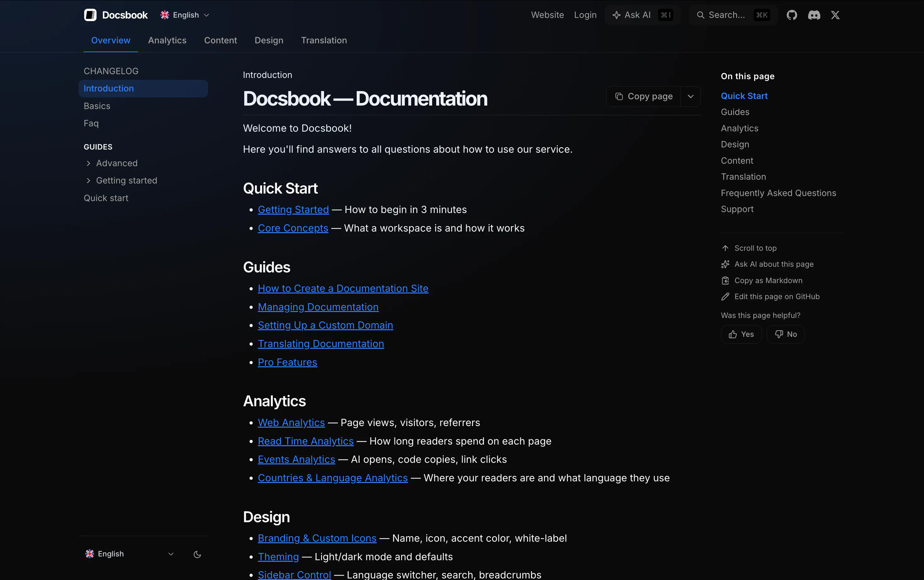Open header English language dropdown
The height and width of the screenshot is (580, 924).
(x=185, y=15)
